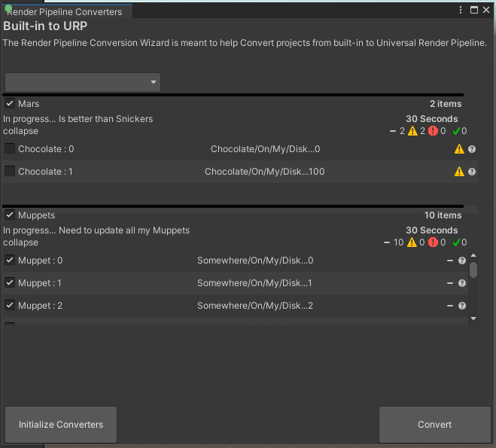Screen dimensions: 496x448
Task: Click the Chocolate/On/My/Disk...0 path text
Action: click(x=266, y=149)
